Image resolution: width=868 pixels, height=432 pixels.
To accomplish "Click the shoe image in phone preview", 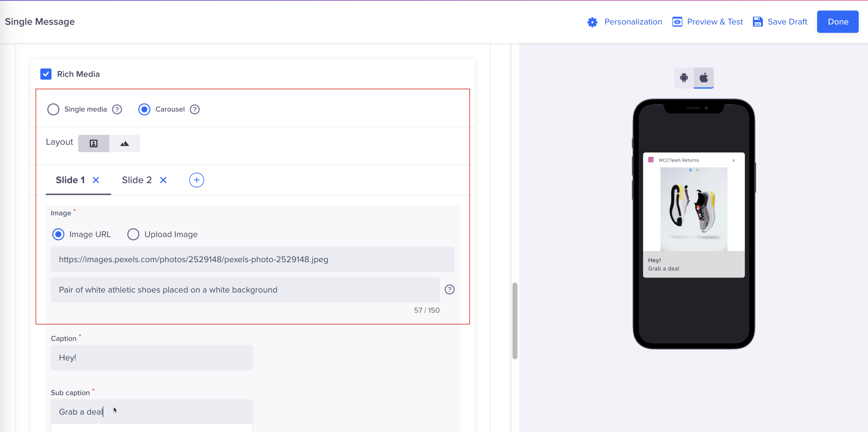I will pyautogui.click(x=694, y=209).
